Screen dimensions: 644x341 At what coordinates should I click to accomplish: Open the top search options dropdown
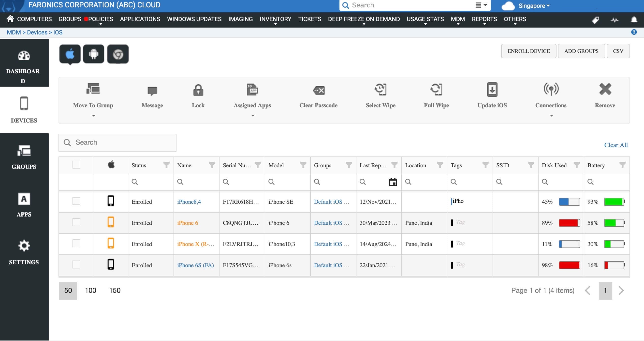(x=481, y=5)
